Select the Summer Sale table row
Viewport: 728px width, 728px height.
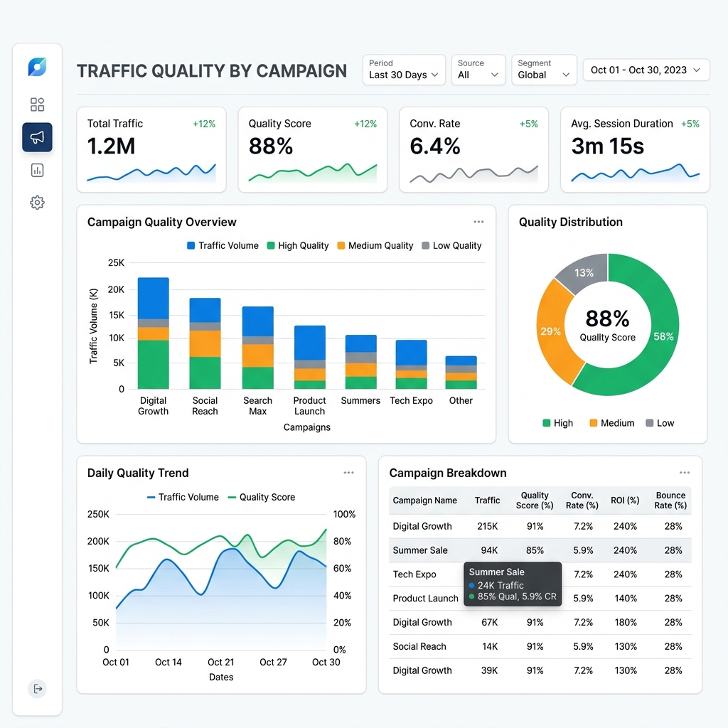tap(540, 550)
